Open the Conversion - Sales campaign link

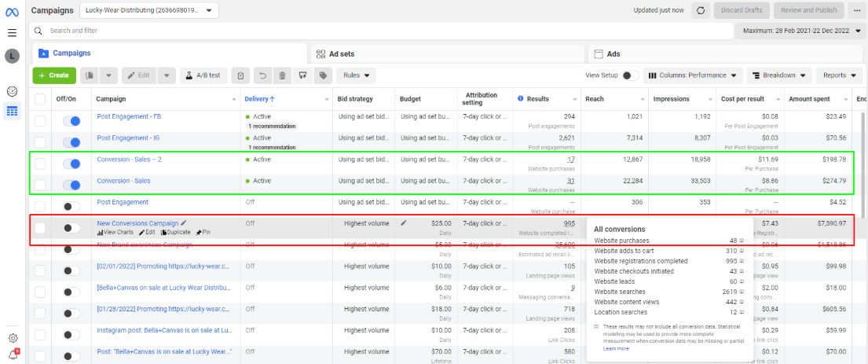click(123, 181)
